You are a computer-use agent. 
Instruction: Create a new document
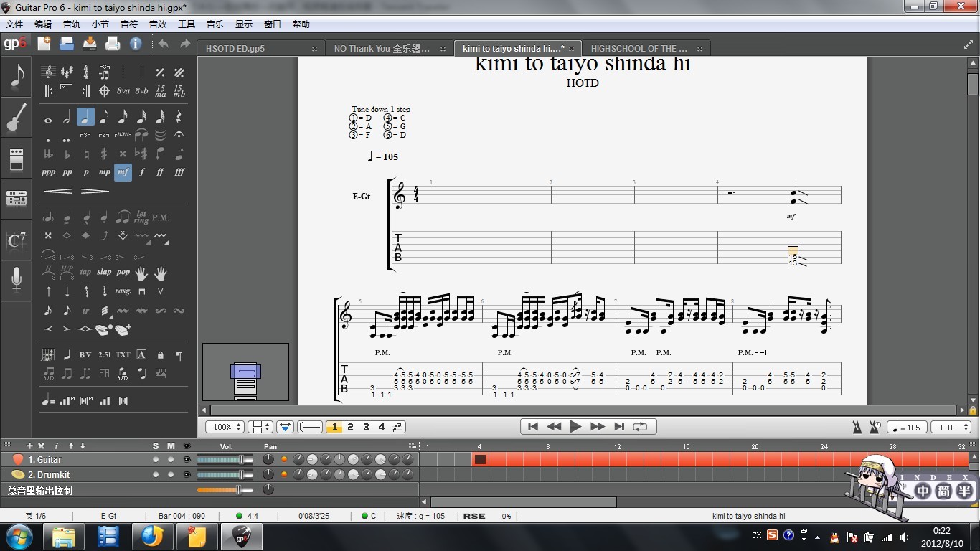pyautogui.click(x=44, y=44)
